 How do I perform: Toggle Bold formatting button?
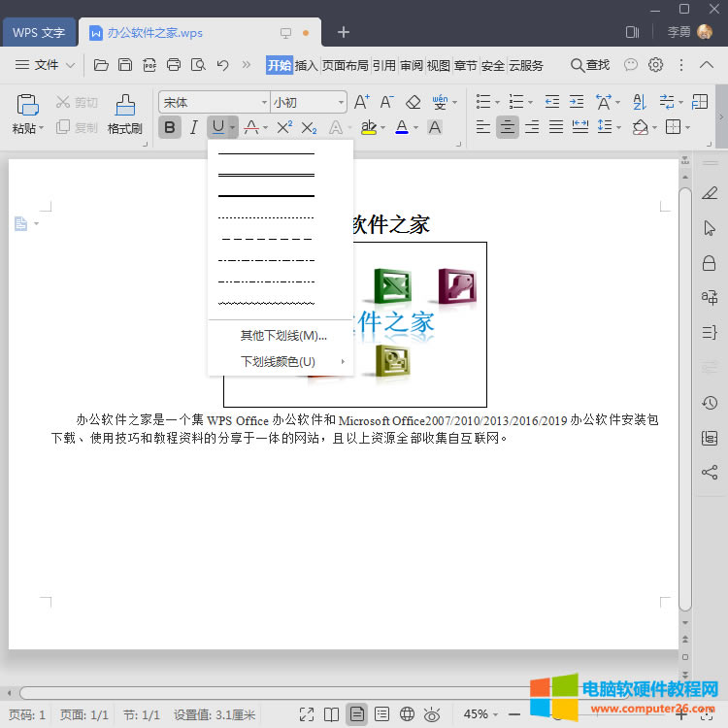(170, 127)
